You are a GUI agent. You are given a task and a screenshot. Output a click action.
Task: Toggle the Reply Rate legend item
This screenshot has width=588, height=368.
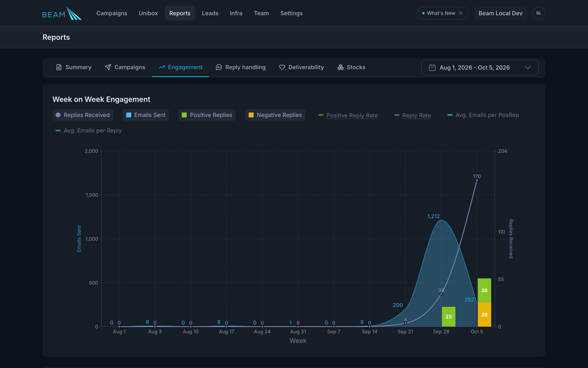413,115
